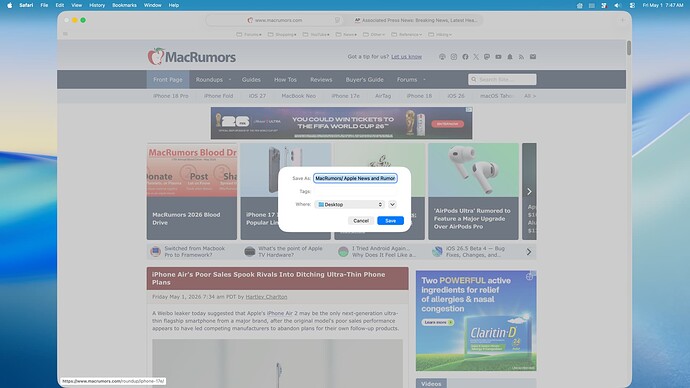The height and width of the screenshot is (388, 690).
Task: Open the AirTag roundup link
Action: [x=383, y=96]
